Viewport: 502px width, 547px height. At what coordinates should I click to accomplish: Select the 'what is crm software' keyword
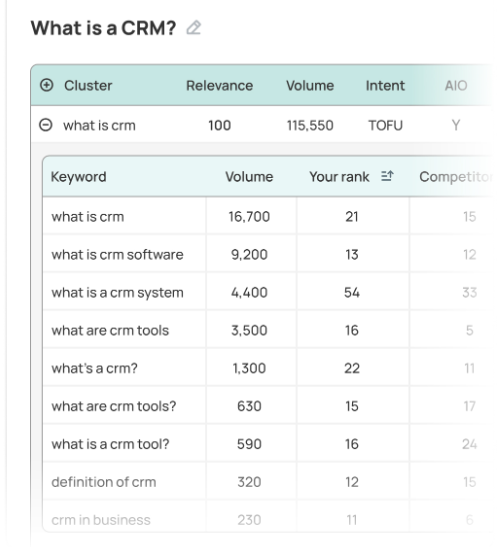click(117, 255)
